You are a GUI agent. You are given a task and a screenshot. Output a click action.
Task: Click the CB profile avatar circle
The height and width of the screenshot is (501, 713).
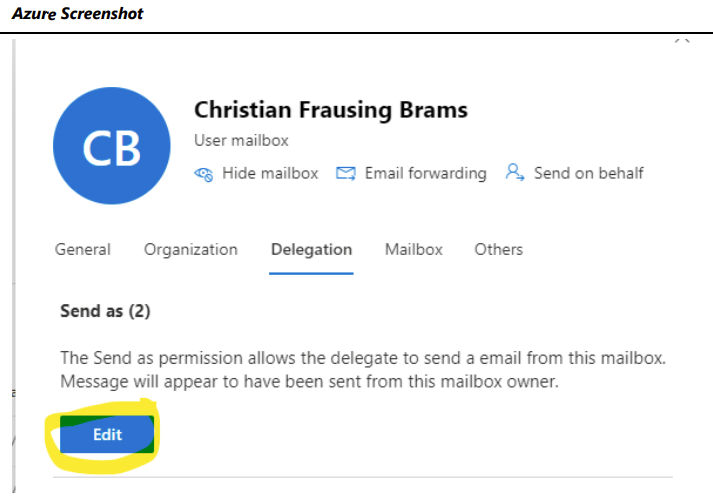[x=111, y=146]
